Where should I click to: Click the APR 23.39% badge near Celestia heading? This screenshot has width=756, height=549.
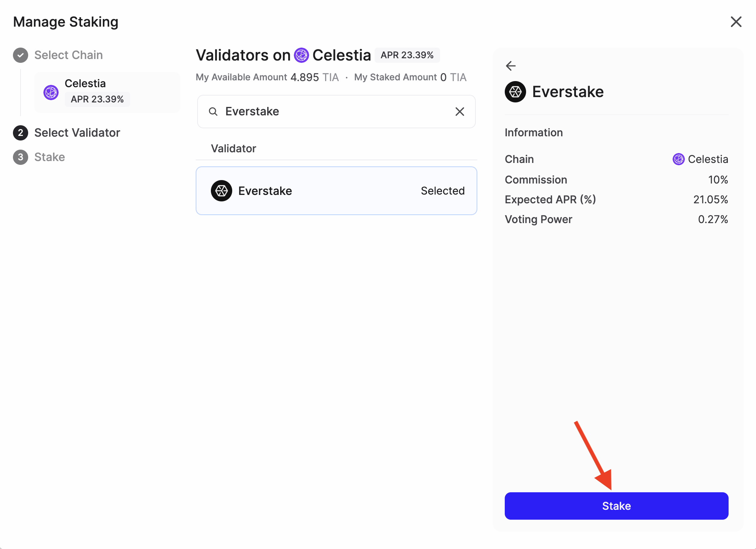click(407, 55)
